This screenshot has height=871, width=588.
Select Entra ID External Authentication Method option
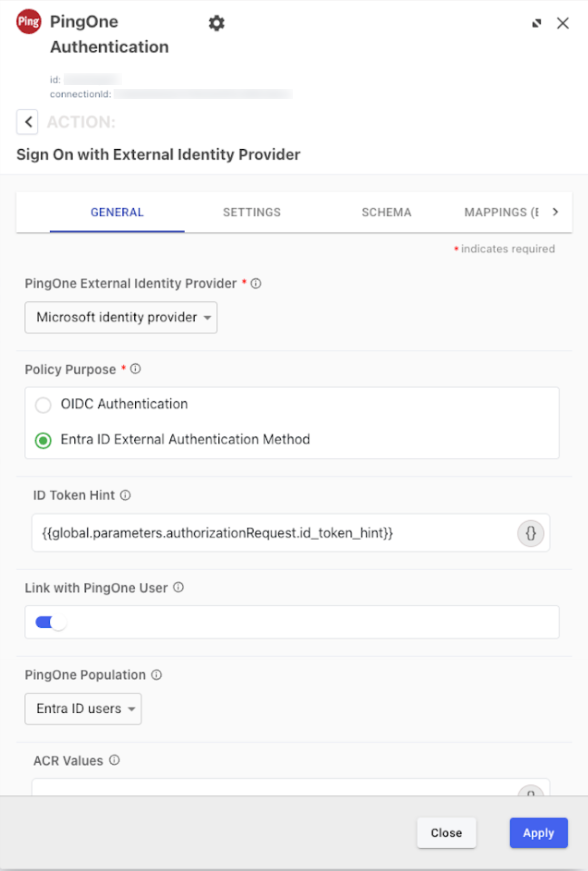point(44,440)
